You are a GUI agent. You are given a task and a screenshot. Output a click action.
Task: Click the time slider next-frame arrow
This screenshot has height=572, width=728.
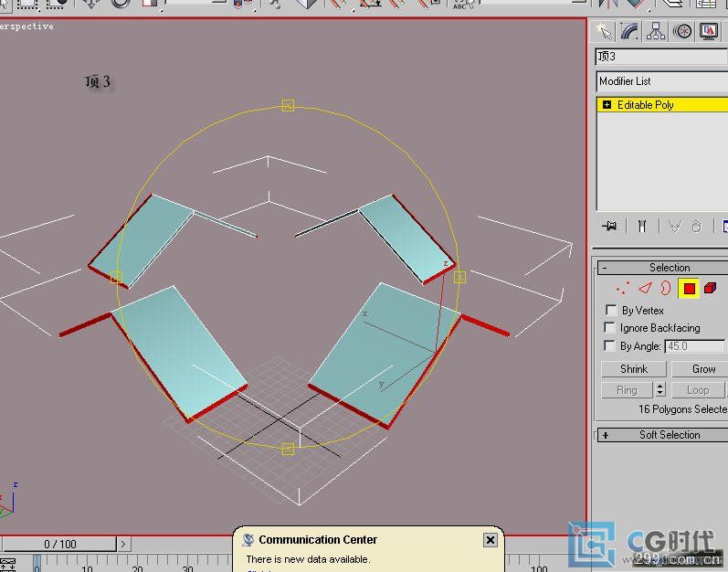pyautogui.click(x=123, y=544)
